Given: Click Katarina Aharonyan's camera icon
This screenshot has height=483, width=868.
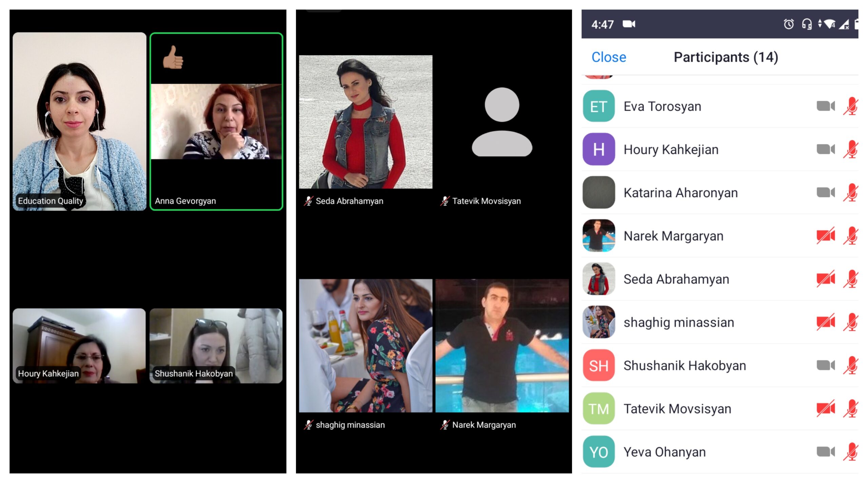Looking at the screenshot, I should click(825, 193).
